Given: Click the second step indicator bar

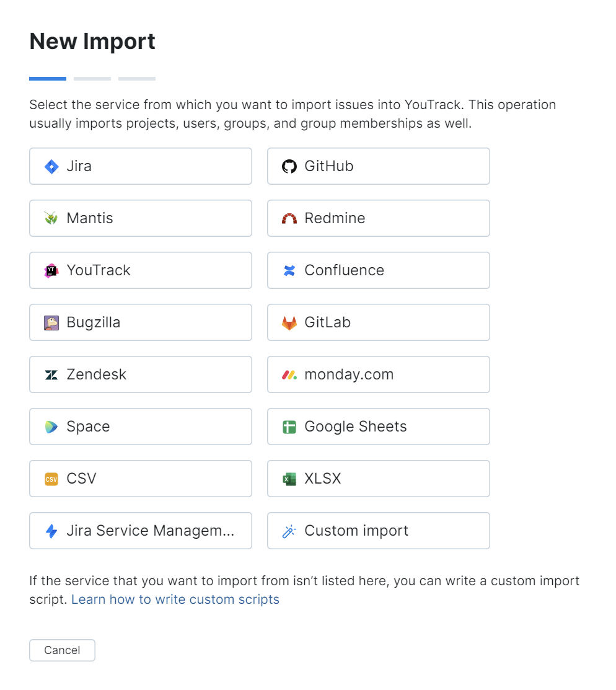Looking at the screenshot, I should tap(92, 79).
